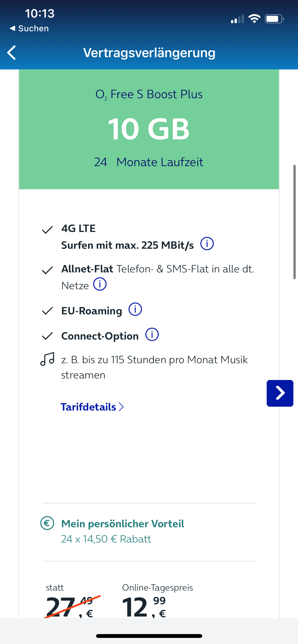Go to next tariff with blue arrow
The image size is (298, 644).
(280, 393)
